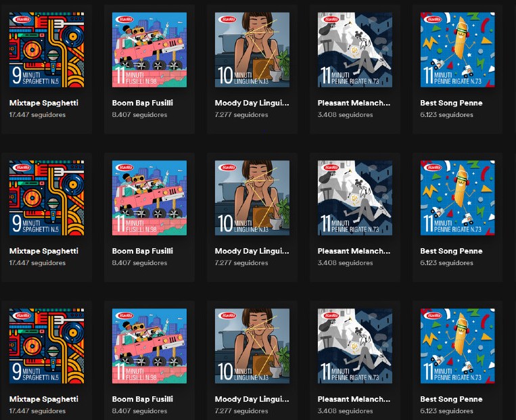The width and height of the screenshot is (516, 420).
Task: Select Boom Bap Fusilli cover in third row
Action: 149,346
